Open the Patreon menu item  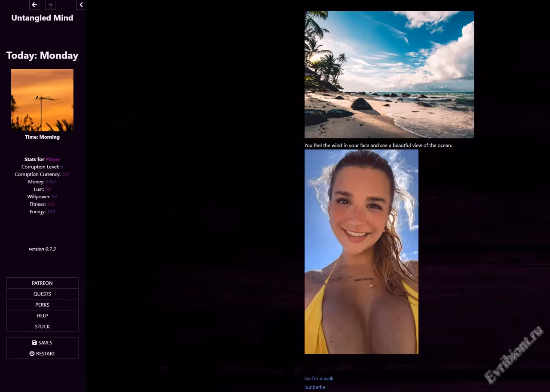pos(42,283)
